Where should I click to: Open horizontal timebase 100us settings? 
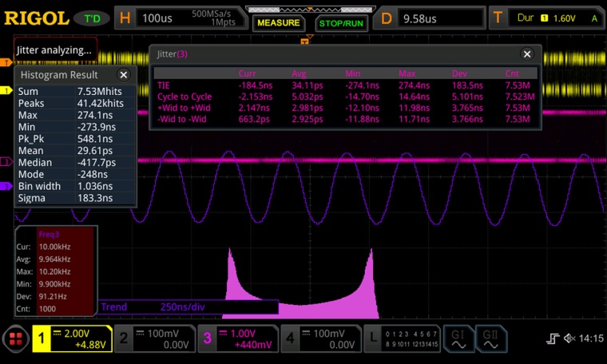[x=180, y=18]
